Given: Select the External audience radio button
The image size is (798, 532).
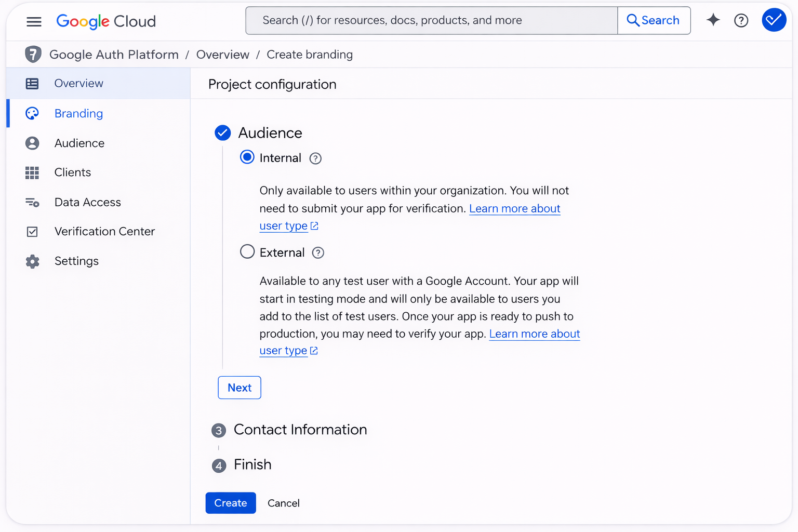Looking at the screenshot, I should 247,252.
